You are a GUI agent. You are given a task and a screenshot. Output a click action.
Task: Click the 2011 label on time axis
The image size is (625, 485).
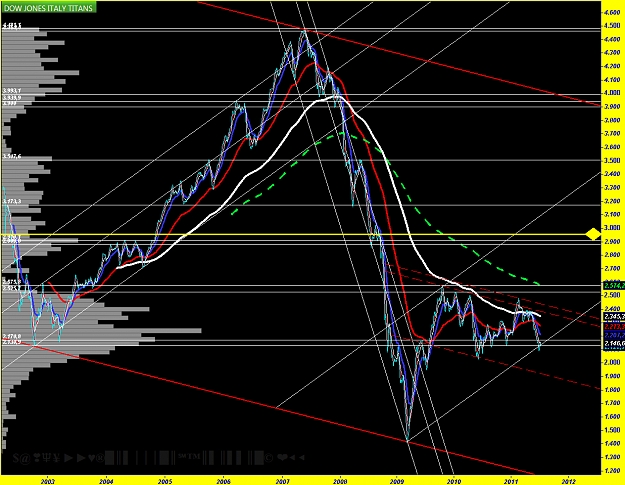(511, 481)
